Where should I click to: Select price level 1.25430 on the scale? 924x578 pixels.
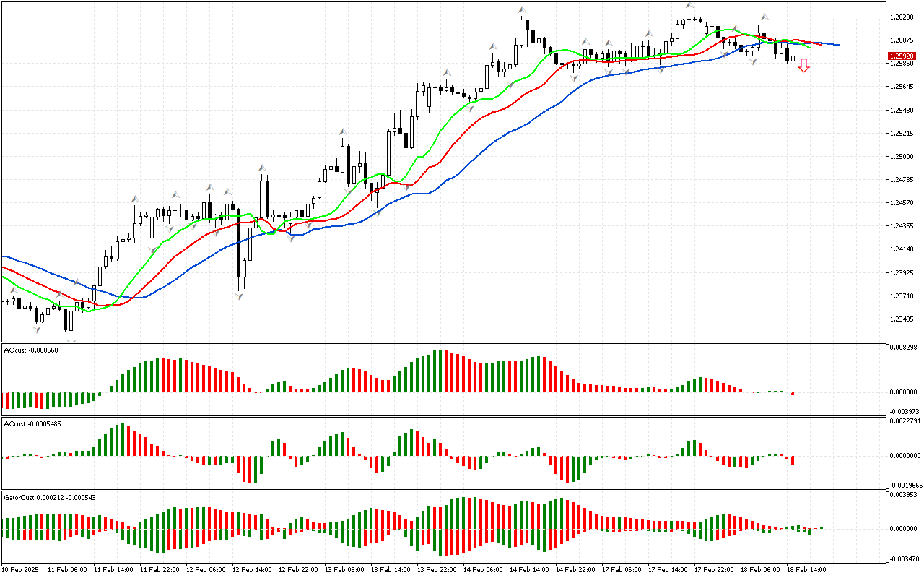[902, 110]
